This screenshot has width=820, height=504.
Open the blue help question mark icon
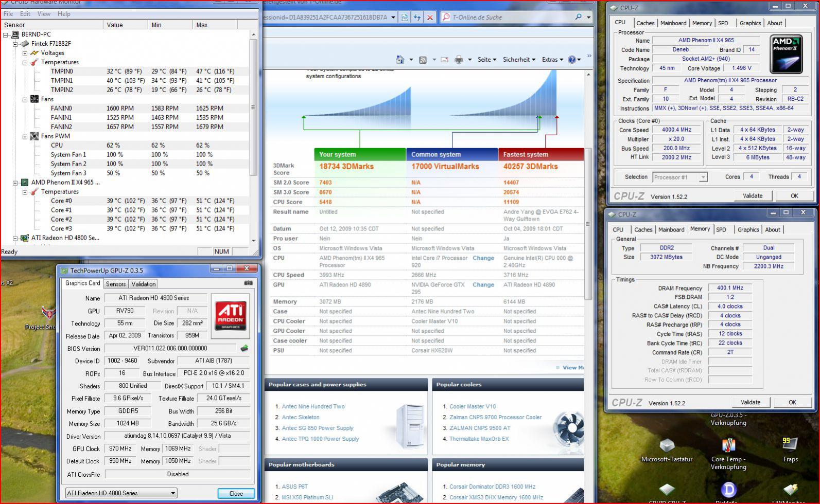[572, 60]
